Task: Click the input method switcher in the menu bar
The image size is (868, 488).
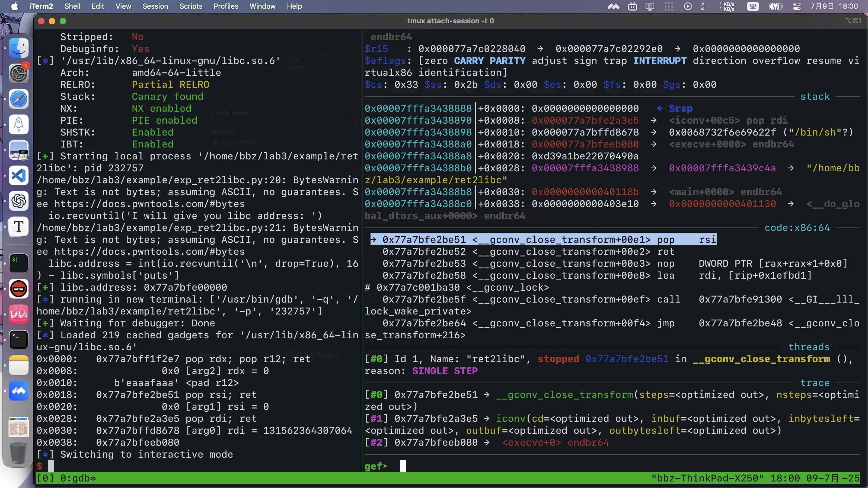Action: [752, 7]
